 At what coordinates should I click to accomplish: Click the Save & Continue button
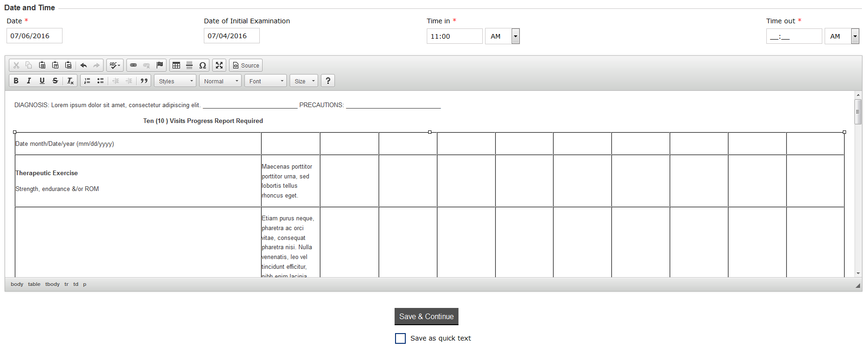coord(426,316)
